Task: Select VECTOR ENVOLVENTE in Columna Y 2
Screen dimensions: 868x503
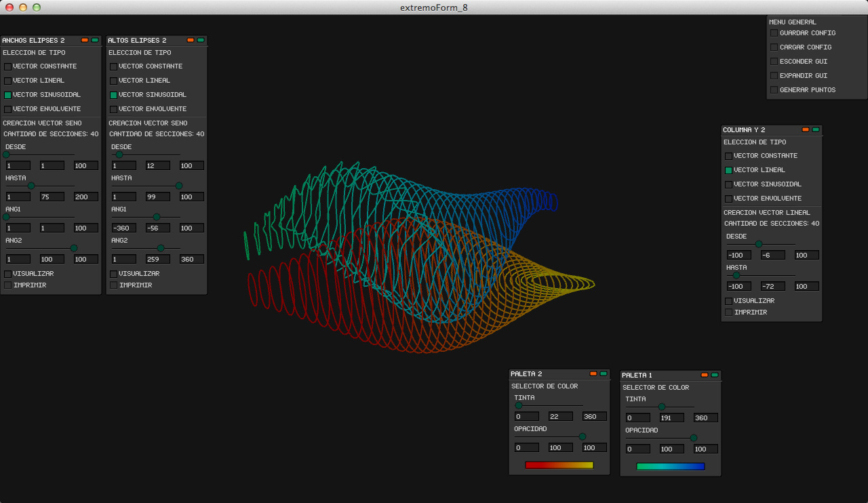Action: coord(728,199)
